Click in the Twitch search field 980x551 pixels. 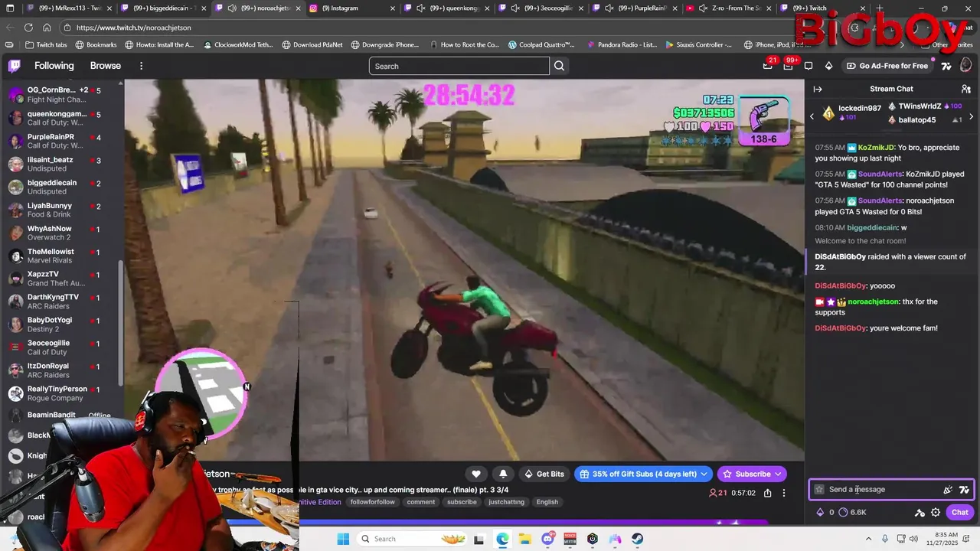click(459, 66)
